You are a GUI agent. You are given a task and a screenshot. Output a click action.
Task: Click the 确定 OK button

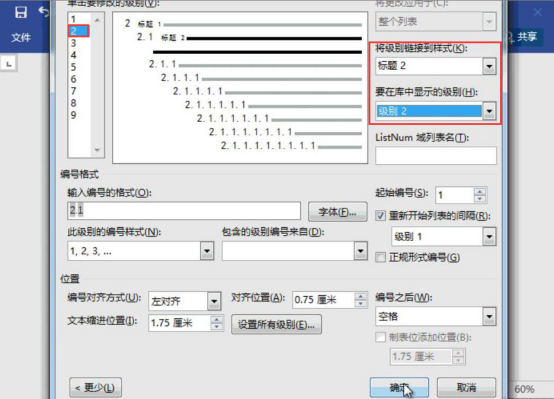[x=399, y=388]
